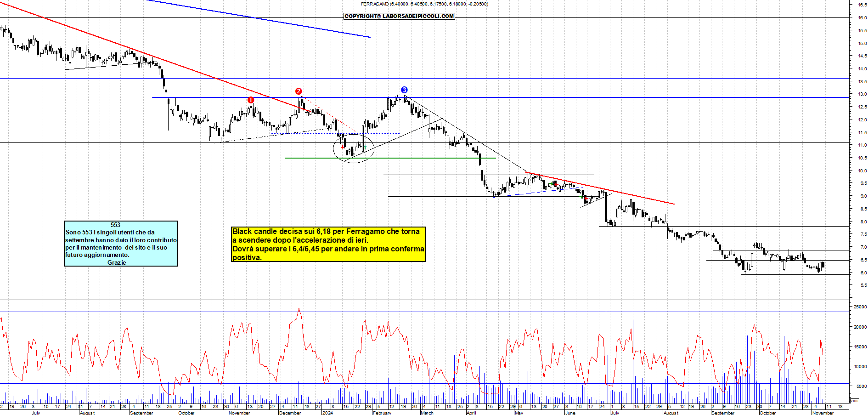Click the red circled number 1 marker
The height and width of the screenshot is (415, 868).
[x=251, y=100]
